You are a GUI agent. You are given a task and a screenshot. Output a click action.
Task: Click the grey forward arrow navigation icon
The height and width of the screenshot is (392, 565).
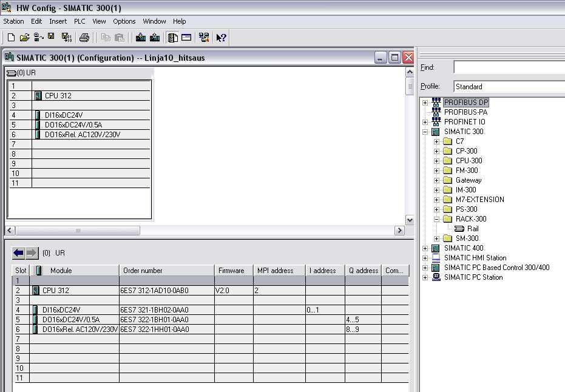point(32,253)
